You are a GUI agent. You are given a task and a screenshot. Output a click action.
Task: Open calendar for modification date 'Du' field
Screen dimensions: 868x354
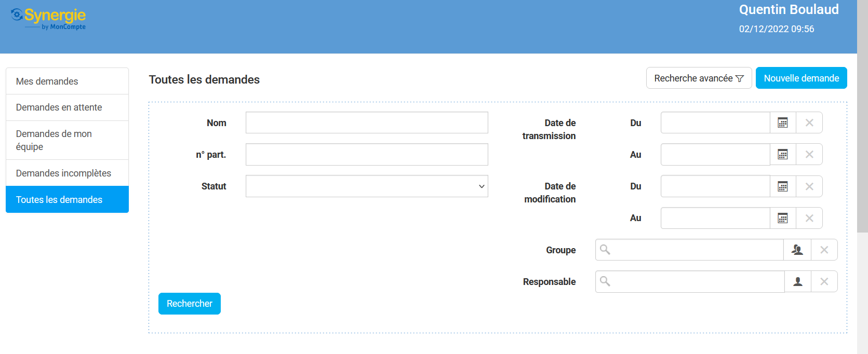click(782, 186)
